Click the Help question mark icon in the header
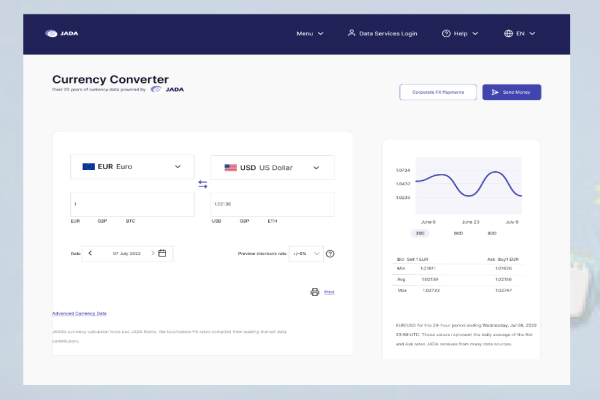The image size is (600, 400). click(x=446, y=34)
